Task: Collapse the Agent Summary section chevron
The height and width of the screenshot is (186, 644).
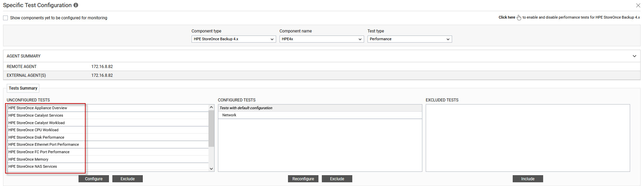Action: [x=634, y=56]
